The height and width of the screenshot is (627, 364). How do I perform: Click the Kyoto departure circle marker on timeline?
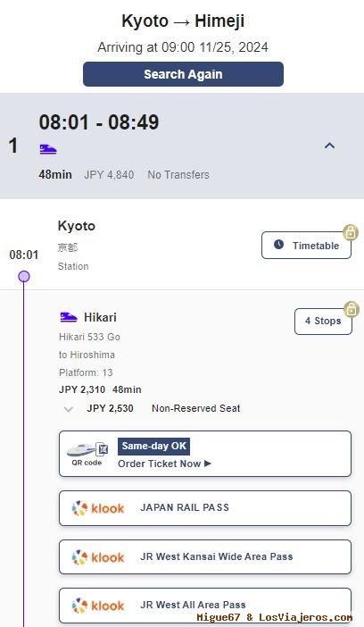pos(24,276)
